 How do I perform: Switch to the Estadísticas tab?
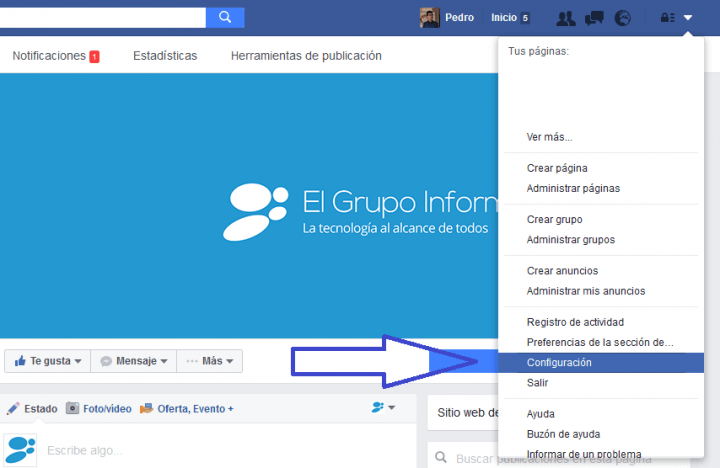[165, 56]
